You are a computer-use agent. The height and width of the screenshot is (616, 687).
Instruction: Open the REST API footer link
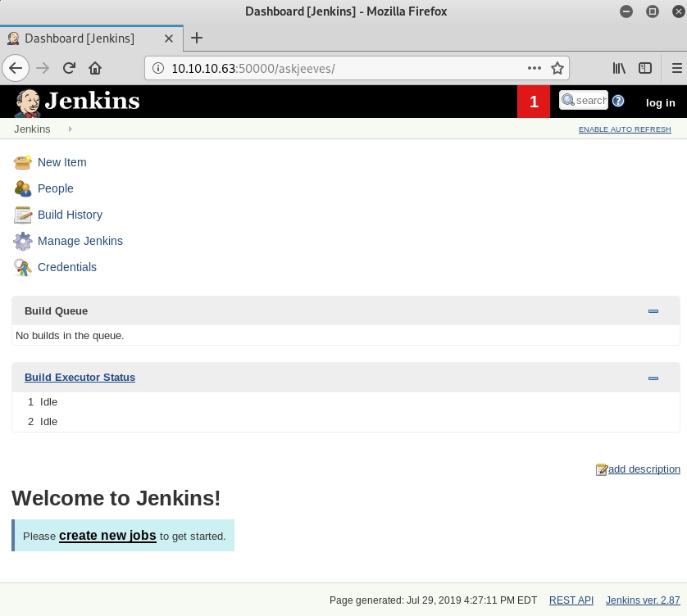pyautogui.click(x=571, y=600)
